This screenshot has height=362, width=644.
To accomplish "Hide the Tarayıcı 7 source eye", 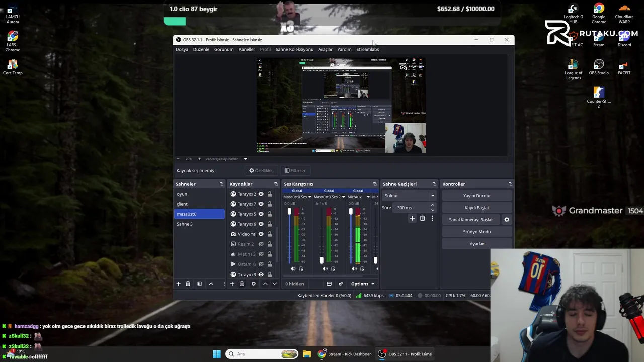I will click(261, 204).
